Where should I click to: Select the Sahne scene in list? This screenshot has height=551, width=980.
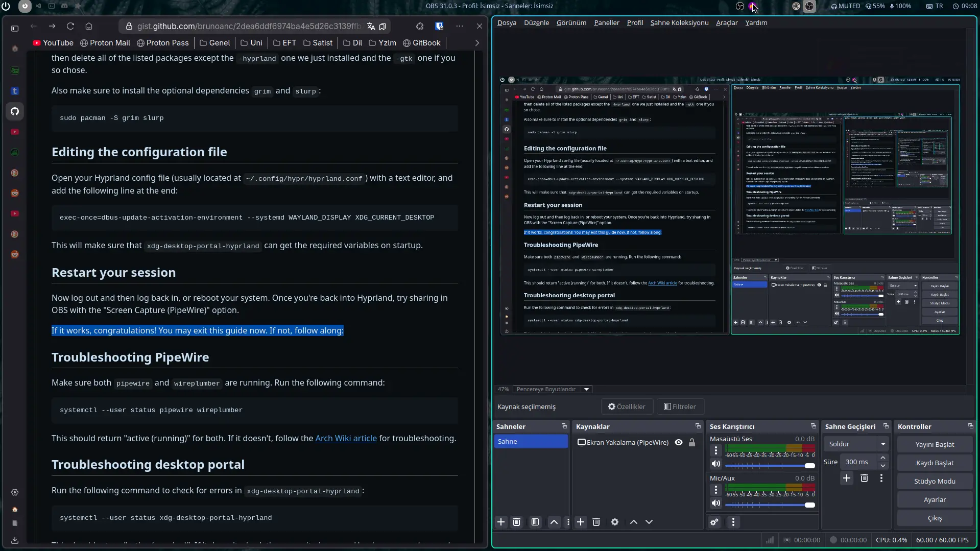pyautogui.click(x=531, y=441)
